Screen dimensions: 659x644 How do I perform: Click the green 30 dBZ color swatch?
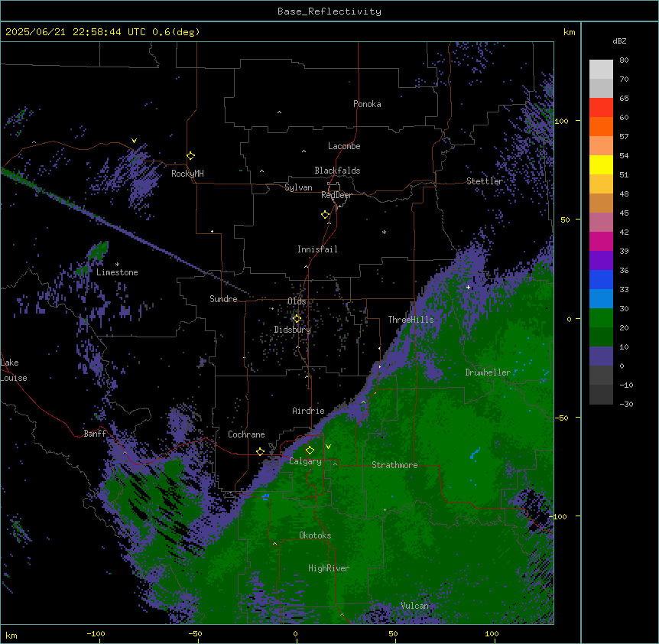[x=601, y=318]
